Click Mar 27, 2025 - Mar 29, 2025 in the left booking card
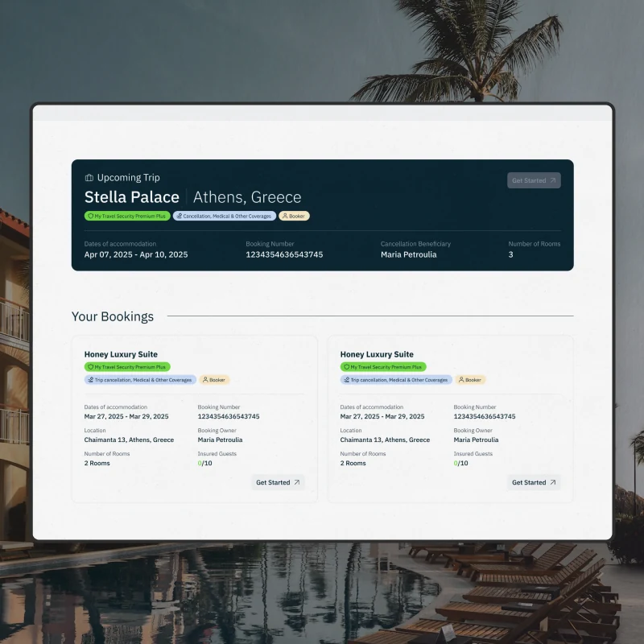This screenshot has height=644, width=644. 126,416
